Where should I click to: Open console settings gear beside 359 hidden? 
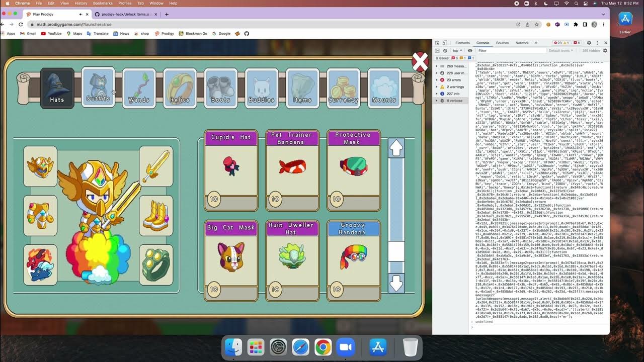tap(605, 51)
